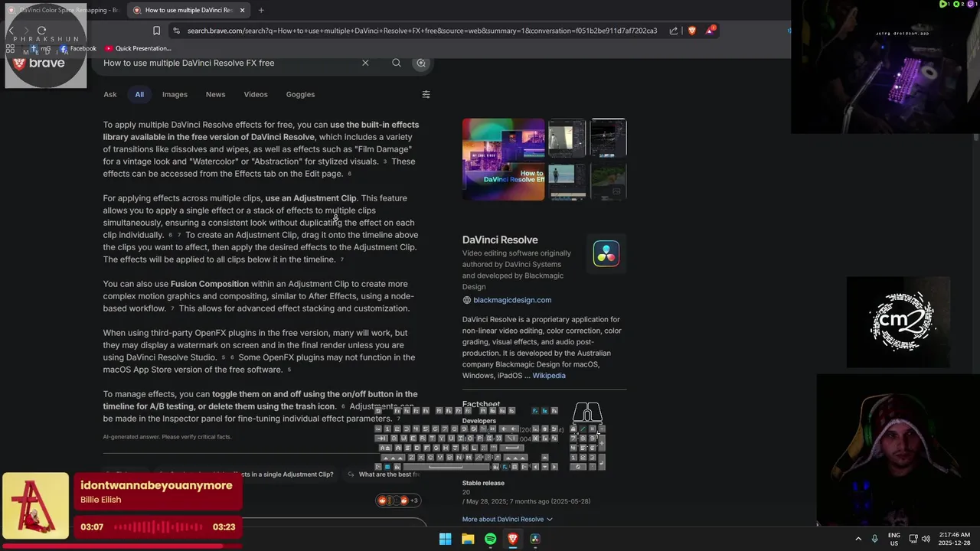
Task: Switch to Images results
Action: point(175,94)
